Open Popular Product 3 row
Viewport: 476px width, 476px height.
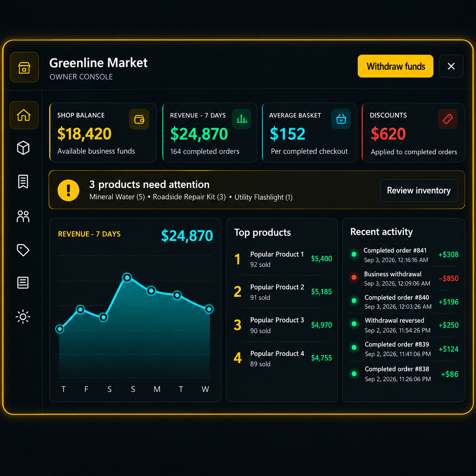pos(283,325)
